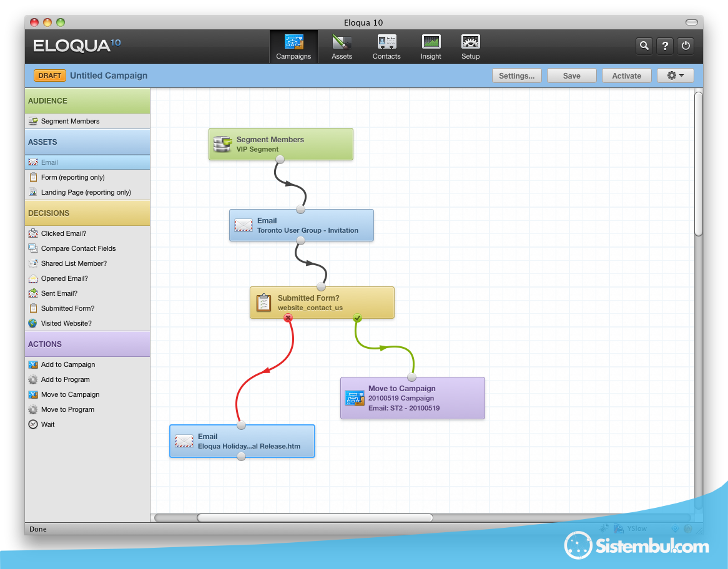Open campaign Settings dialog
The width and height of the screenshot is (728, 569).
coord(517,75)
